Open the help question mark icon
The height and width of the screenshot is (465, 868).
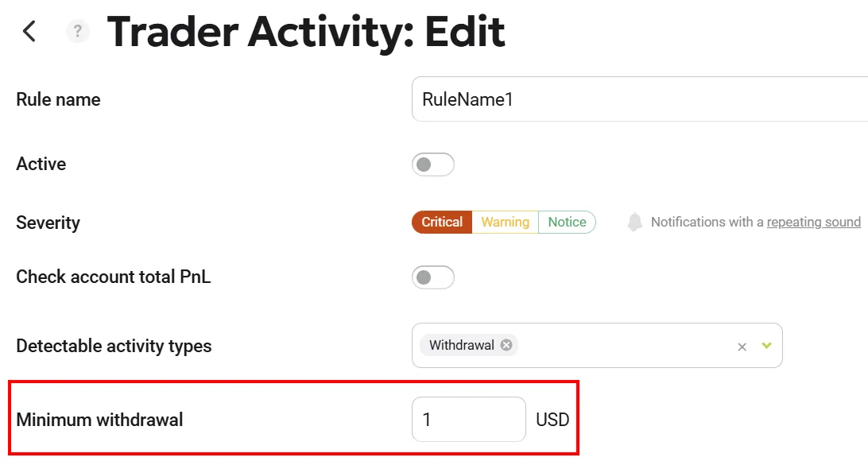click(x=77, y=32)
